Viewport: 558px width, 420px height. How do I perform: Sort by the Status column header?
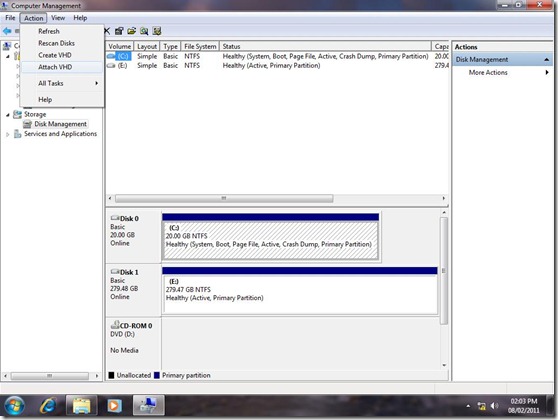tap(325, 46)
